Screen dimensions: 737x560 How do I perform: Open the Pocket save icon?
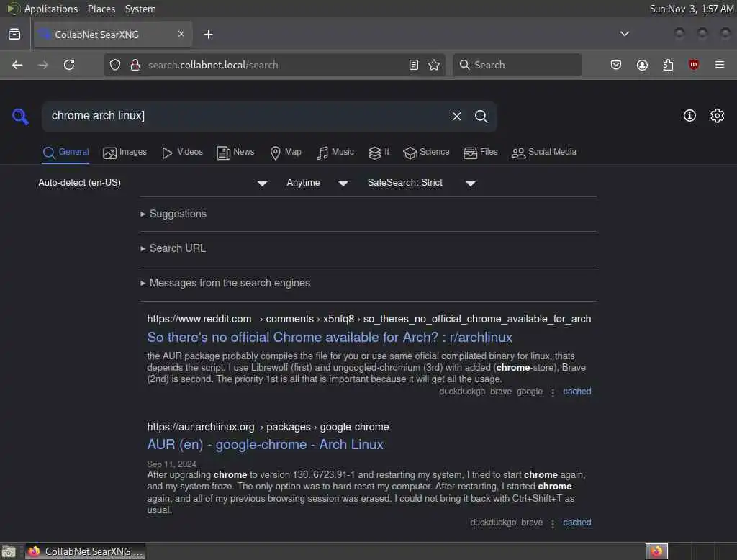[x=616, y=65]
